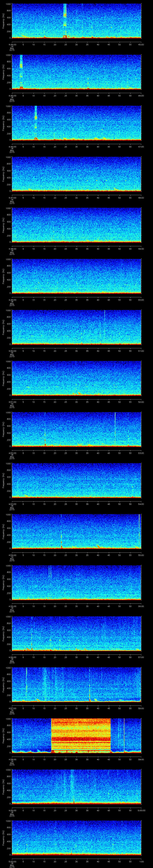View the spectrogram panel starting at 4:55:00
The width and height of the screenshot is (153, 868).
76,583
